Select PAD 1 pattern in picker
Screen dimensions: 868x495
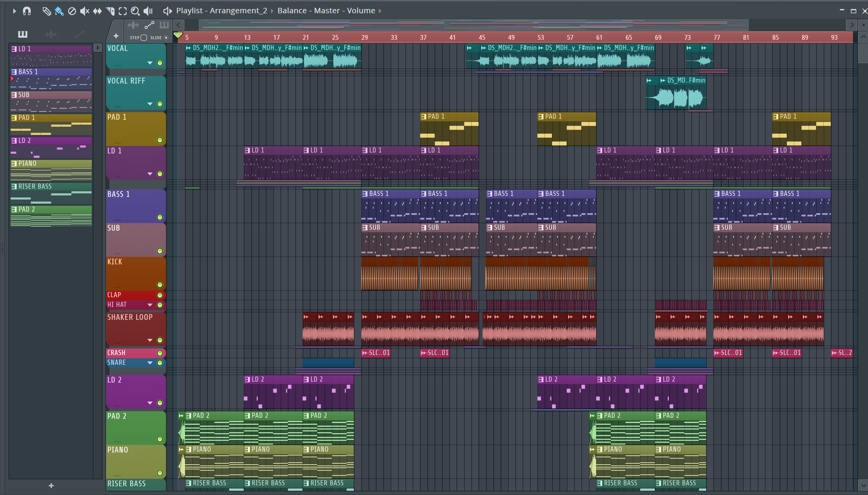point(51,125)
